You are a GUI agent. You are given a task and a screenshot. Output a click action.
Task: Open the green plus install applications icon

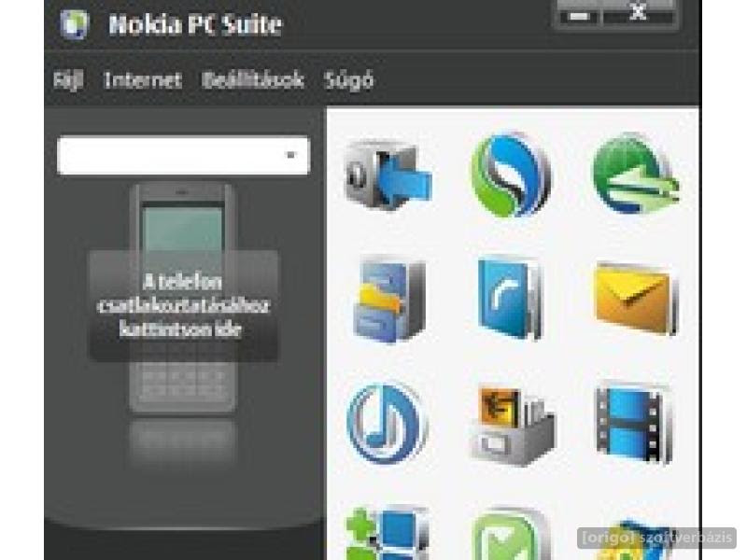(x=387, y=533)
